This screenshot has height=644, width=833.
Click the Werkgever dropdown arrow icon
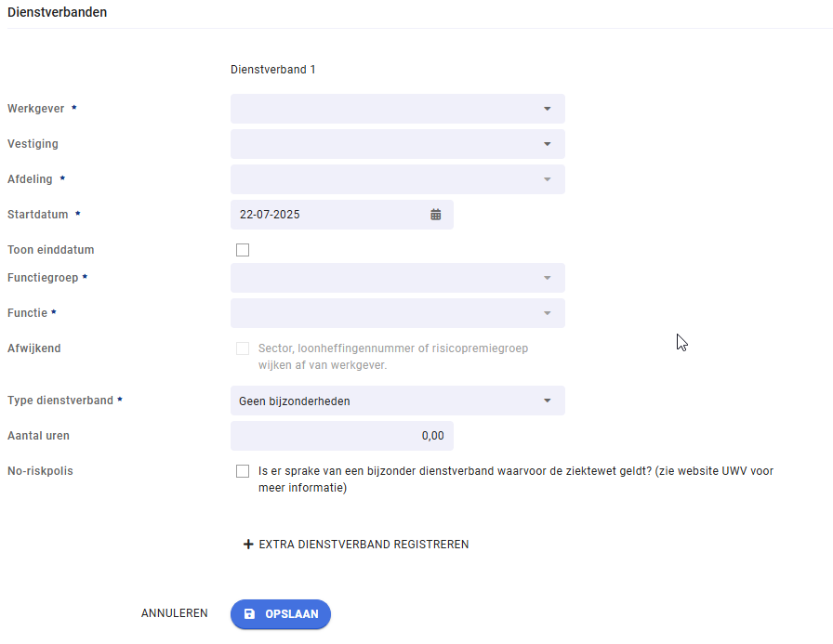548,109
